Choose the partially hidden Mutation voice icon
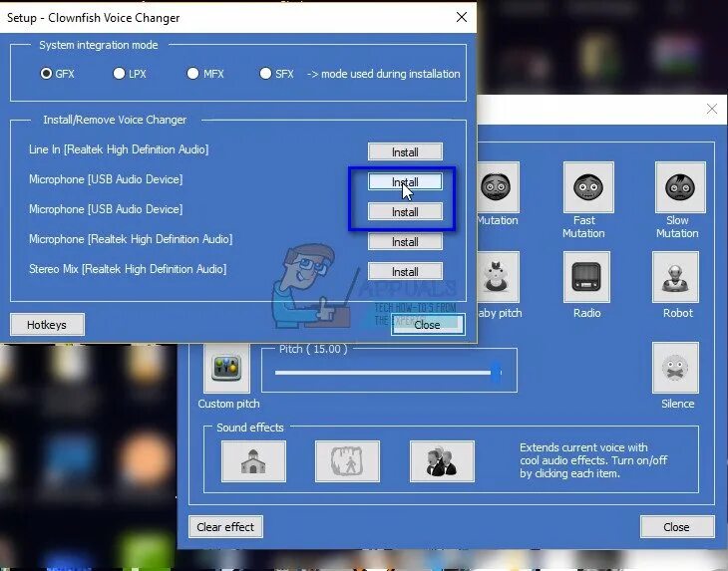 pos(498,187)
